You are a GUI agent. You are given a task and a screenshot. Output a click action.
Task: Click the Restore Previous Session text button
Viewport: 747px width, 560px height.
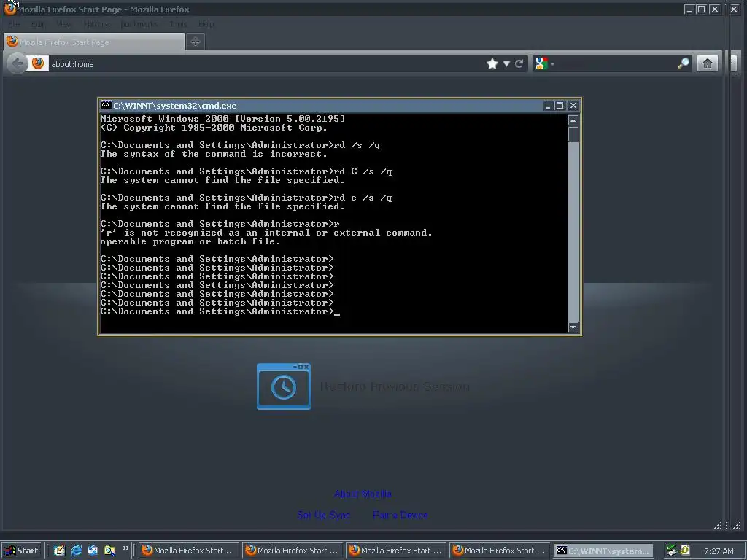[395, 386]
